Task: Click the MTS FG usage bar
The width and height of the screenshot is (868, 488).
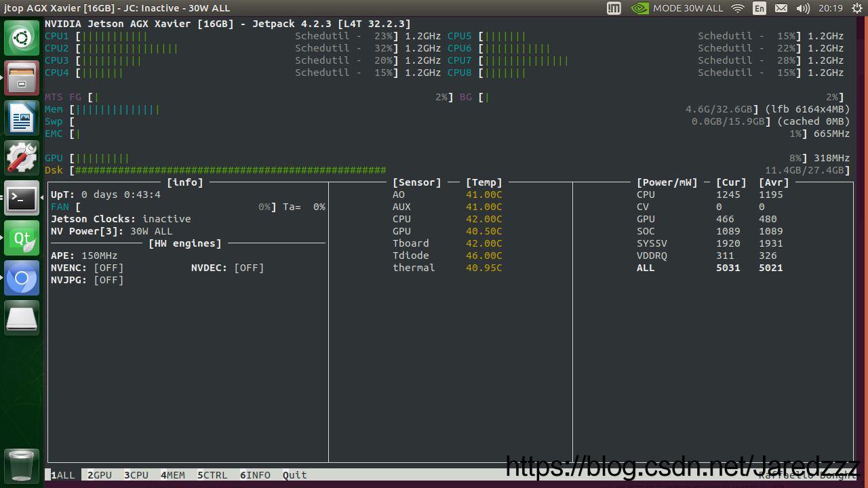Action: click(x=271, y=97)
